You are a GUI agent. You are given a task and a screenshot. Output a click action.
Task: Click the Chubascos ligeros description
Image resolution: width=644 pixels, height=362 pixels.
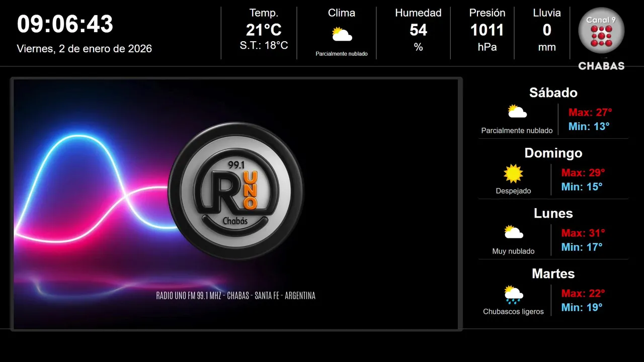(x=513, y=312)
